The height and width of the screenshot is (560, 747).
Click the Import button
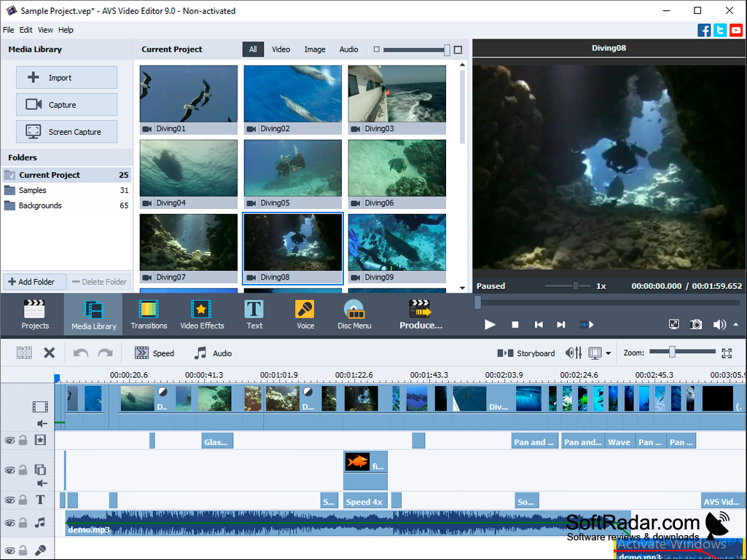pyautogui.click(x=67, y=77)
